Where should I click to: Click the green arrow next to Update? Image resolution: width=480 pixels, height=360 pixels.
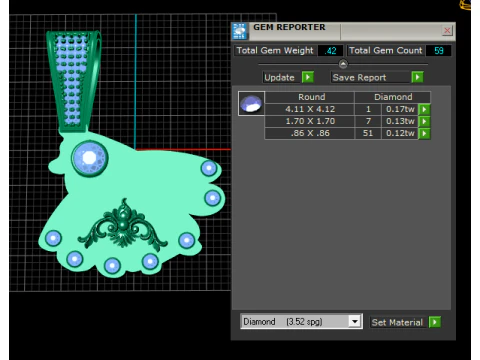308,77
